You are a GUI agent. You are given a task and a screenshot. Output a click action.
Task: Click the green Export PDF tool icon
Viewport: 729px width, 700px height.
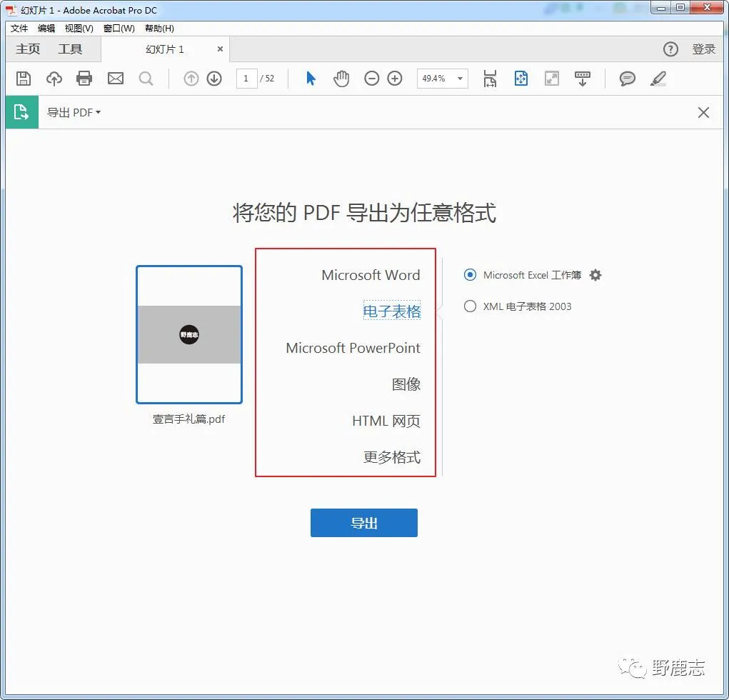22,112
